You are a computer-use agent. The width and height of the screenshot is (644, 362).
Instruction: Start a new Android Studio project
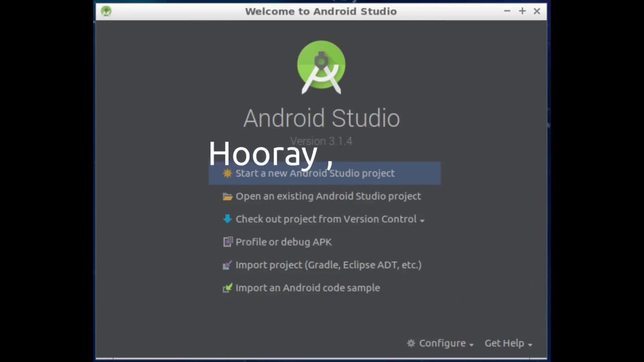coord(325,173)
